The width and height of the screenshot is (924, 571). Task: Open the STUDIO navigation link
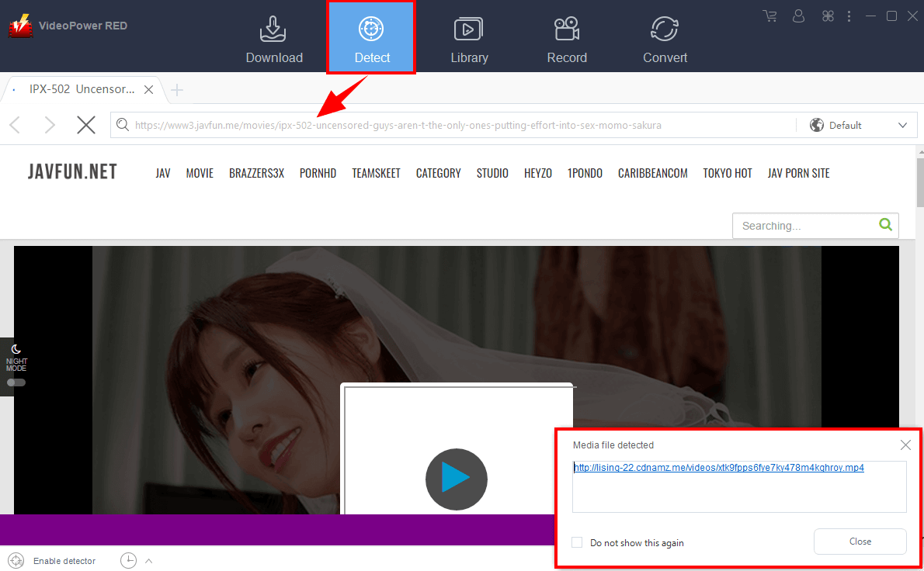click(492, 173)
